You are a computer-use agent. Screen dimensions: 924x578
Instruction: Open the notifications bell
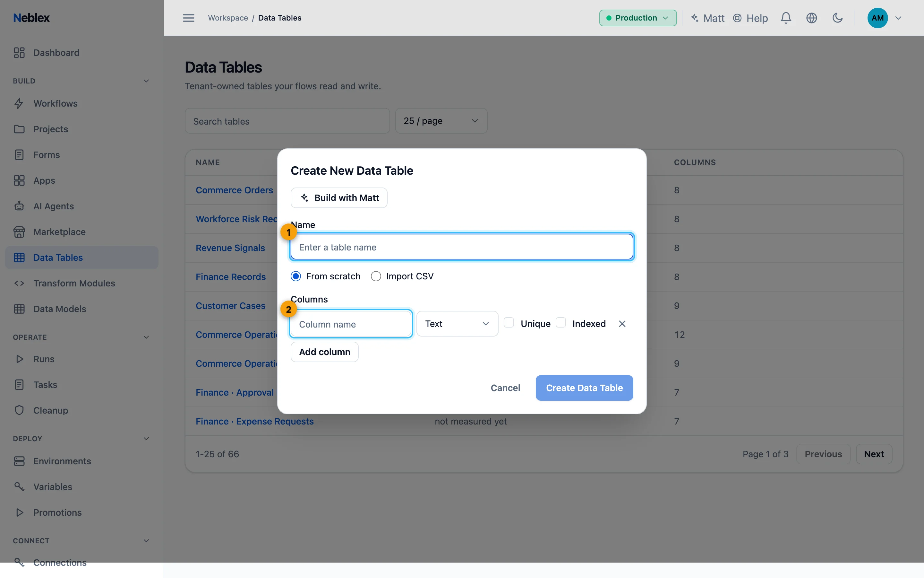(786, 18)
